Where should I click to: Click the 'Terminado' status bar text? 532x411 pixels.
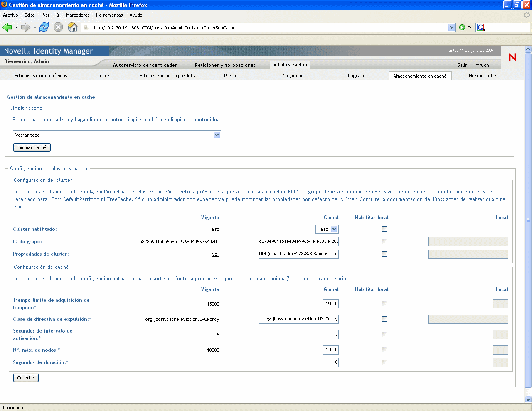[x=13, y=408]
